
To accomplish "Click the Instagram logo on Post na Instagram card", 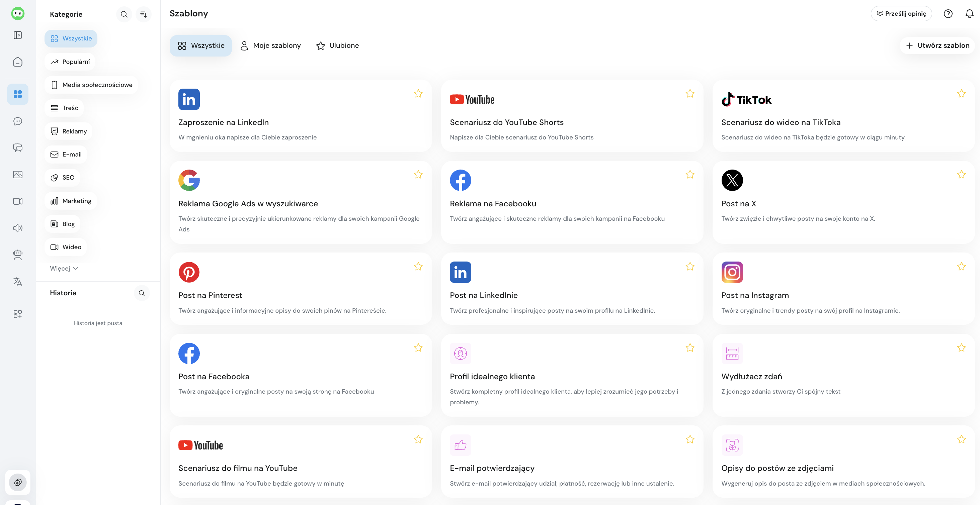I will (732, 272).
